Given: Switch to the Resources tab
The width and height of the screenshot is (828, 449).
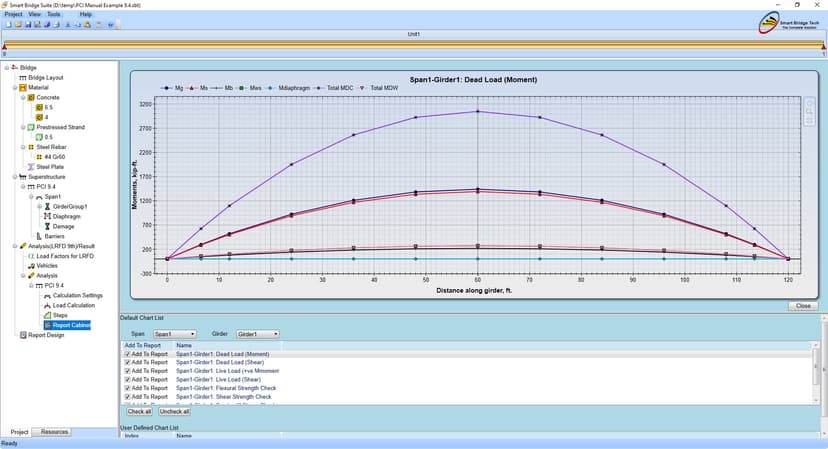Looking at the screenshot, I should point(54,432).
